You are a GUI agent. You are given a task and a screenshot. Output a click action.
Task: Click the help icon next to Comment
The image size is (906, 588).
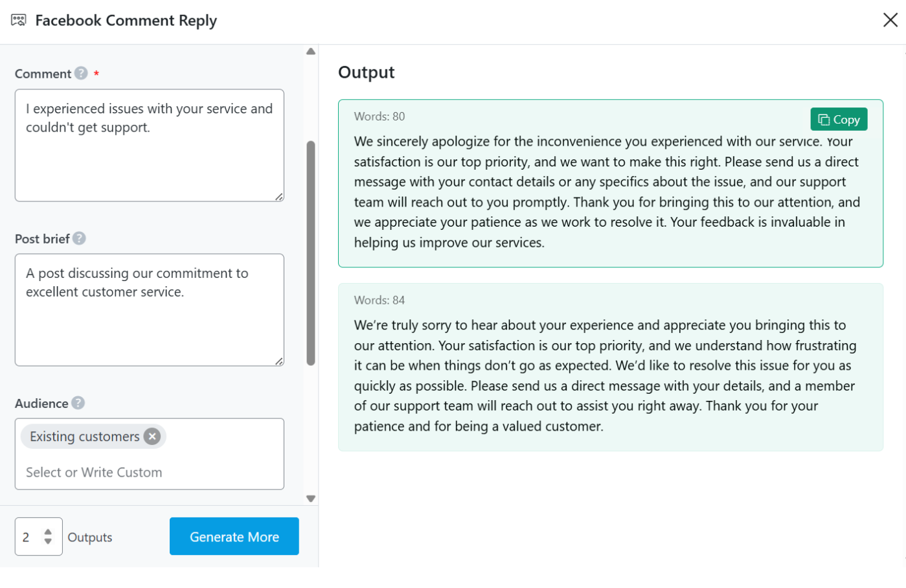click(81, 73)
